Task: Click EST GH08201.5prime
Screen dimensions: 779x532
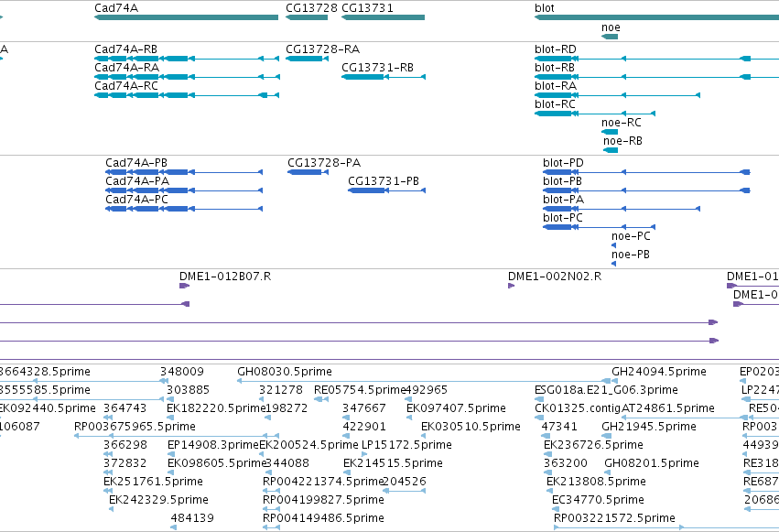Action: tap(608, 472)
